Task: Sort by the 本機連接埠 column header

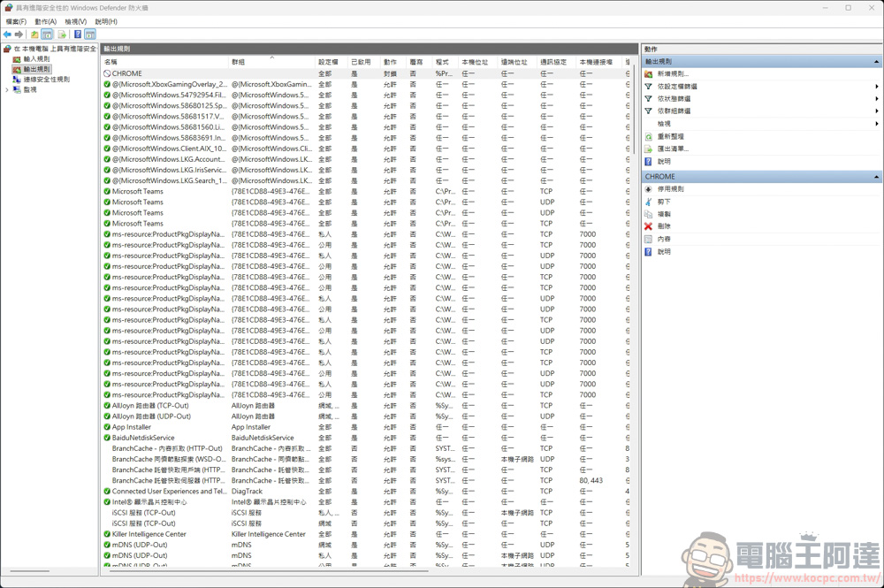Action: pos(599,62)
